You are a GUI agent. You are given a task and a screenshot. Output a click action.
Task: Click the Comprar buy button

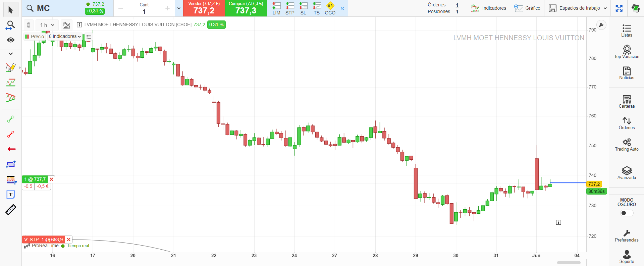coord(246,8)
